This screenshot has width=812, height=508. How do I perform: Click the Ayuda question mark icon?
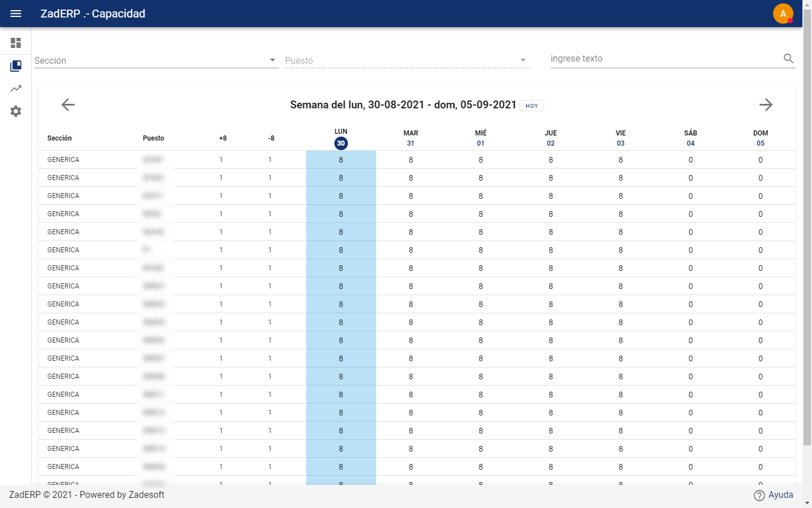760,495
